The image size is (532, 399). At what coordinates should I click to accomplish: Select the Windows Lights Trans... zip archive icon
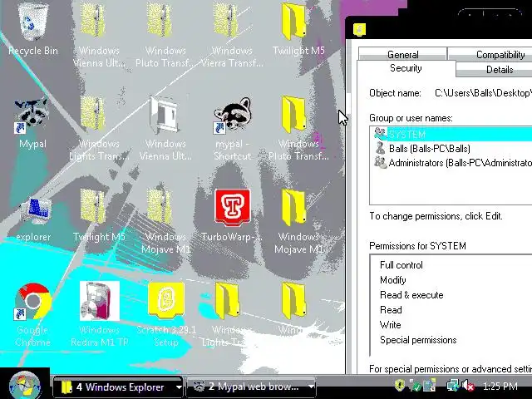[x=92, y=115]
